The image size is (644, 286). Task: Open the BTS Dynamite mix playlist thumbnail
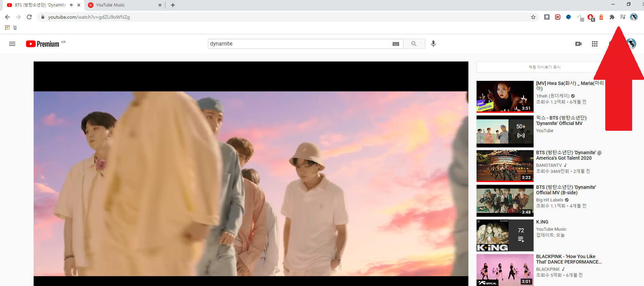505,131
